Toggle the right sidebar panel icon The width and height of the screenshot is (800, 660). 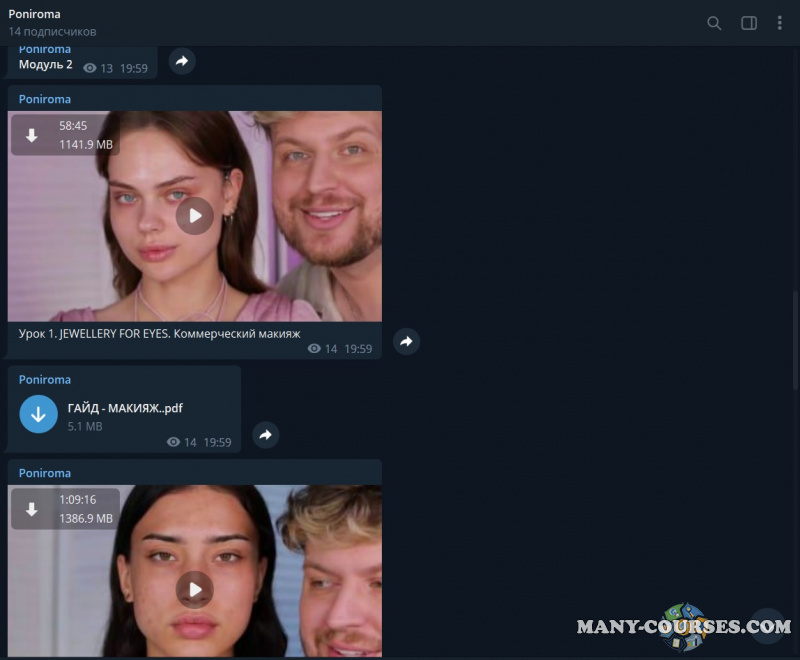click(748, 22)
